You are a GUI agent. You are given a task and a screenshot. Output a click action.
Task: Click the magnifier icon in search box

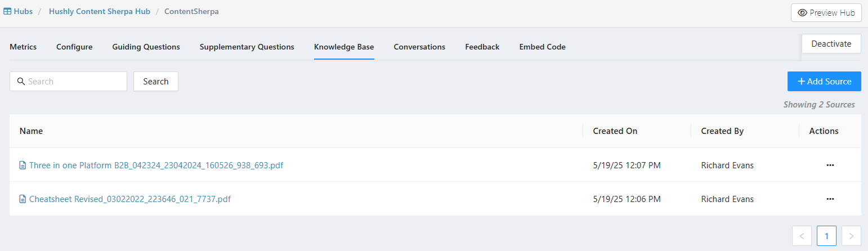coord(21,82)
